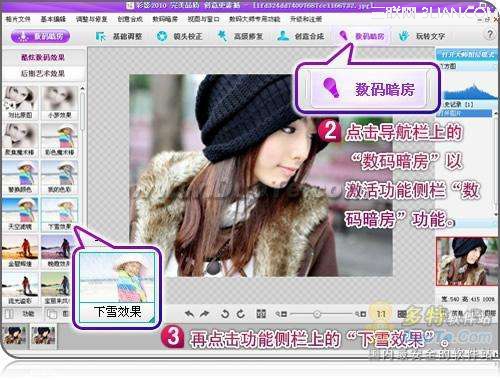Switch to 后期艺术效果 tab in sidebar
The height and width of the screenshot is (380, 500).
coord(43,73)
